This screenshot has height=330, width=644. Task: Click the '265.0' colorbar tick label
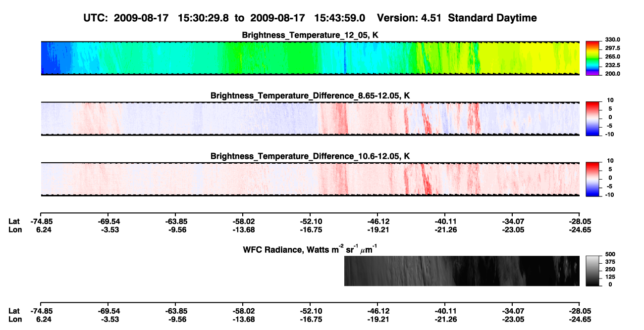pos(612,56)
